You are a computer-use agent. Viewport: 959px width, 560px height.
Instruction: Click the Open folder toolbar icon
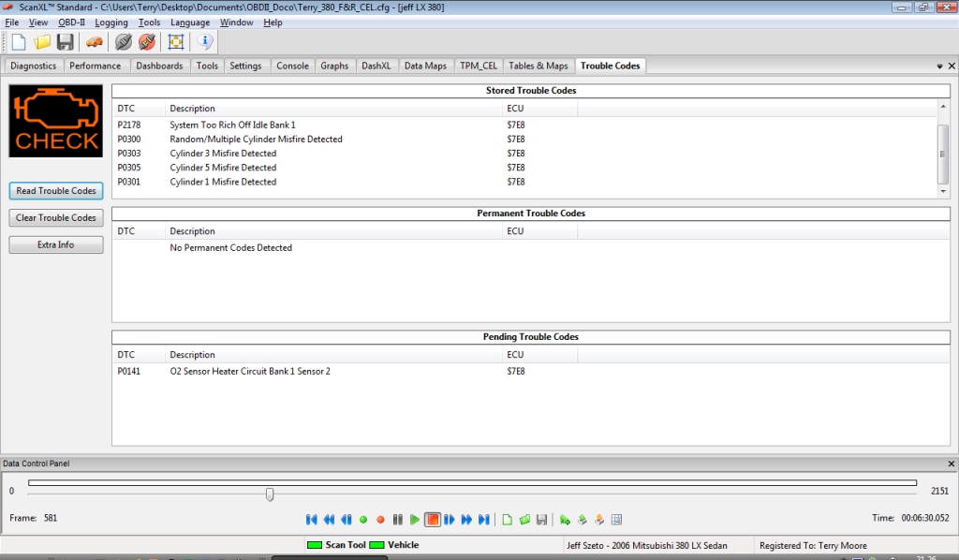tap(42, 42)
